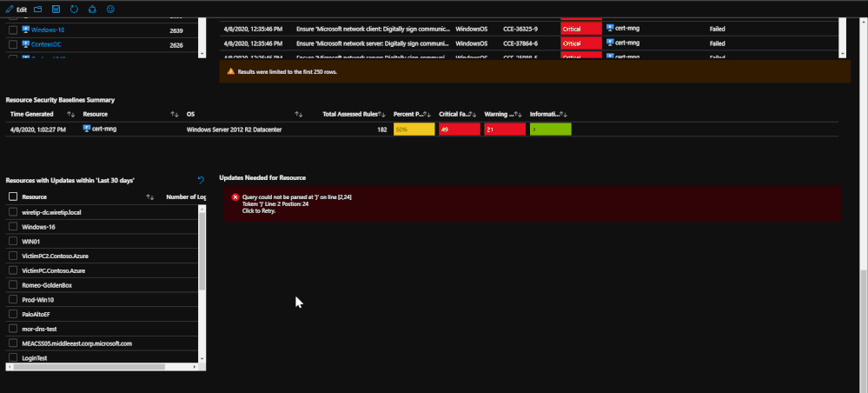Screen dimensions: 868x393
Task: Check the LoginTest checkbox
Action: click(x=13, y=358)
